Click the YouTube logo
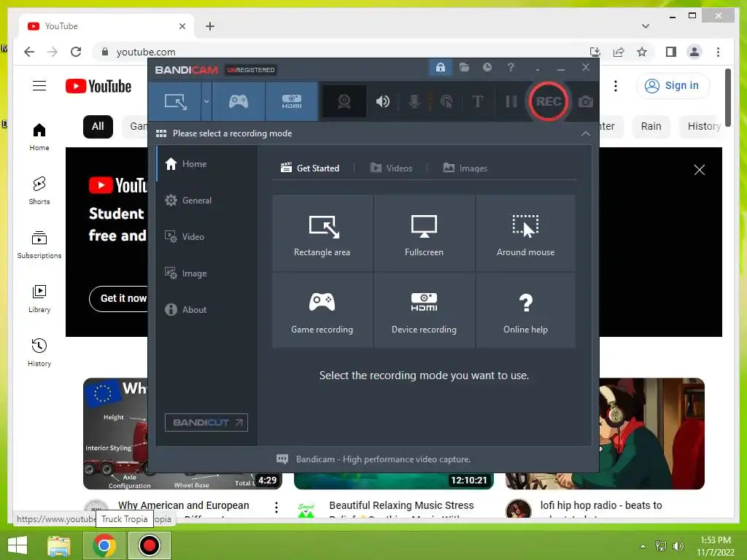Screen dimensions: 747x560 pos(98,86)
